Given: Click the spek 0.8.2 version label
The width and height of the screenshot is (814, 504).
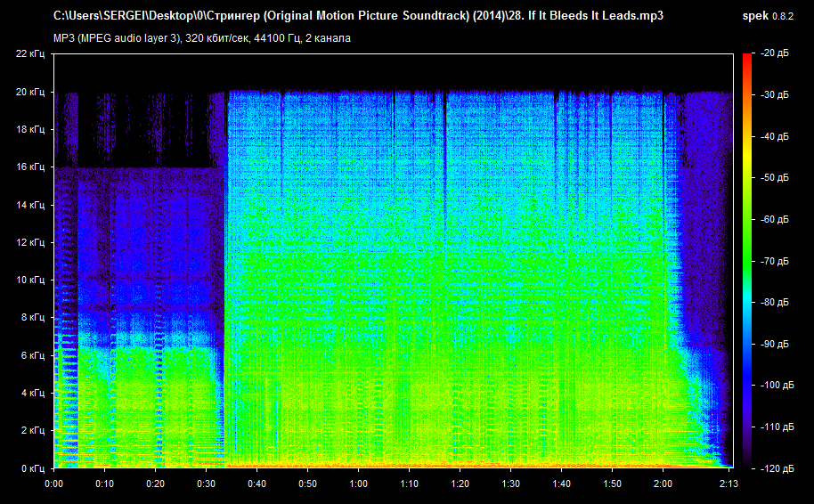Looking at the screenshot, I should point(770,16).
